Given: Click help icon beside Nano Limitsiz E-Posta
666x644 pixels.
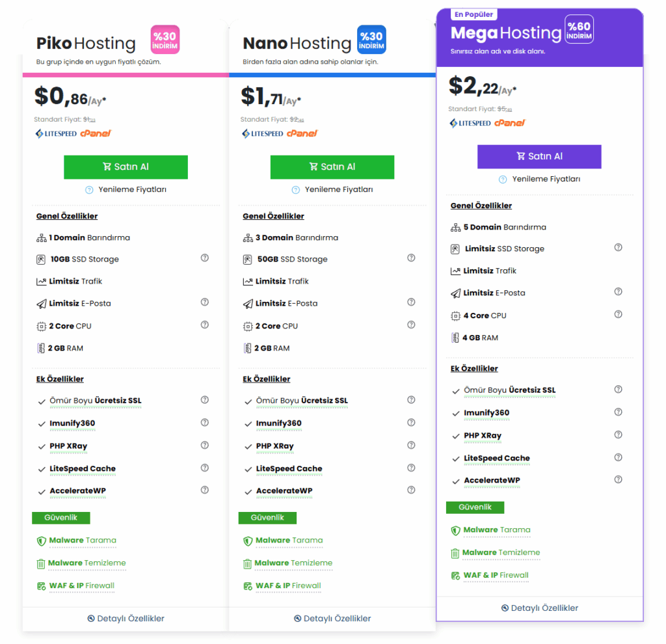Looking at the screenshot, I should click(411, 302).
